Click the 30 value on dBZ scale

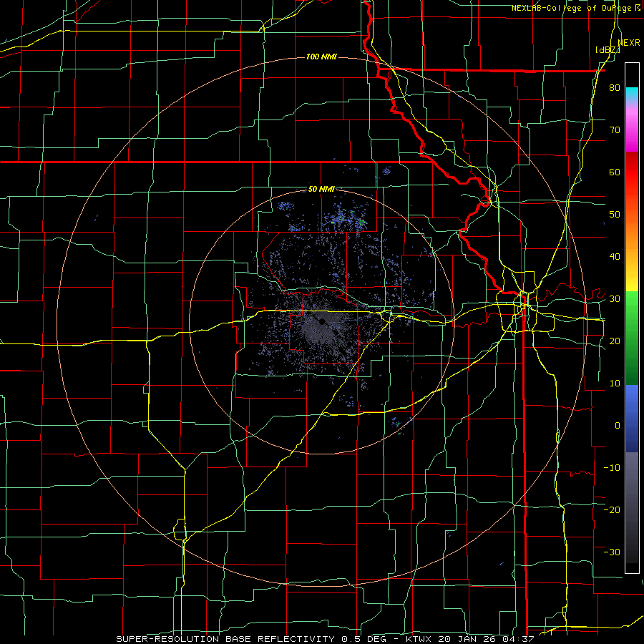tap(615, 299)
